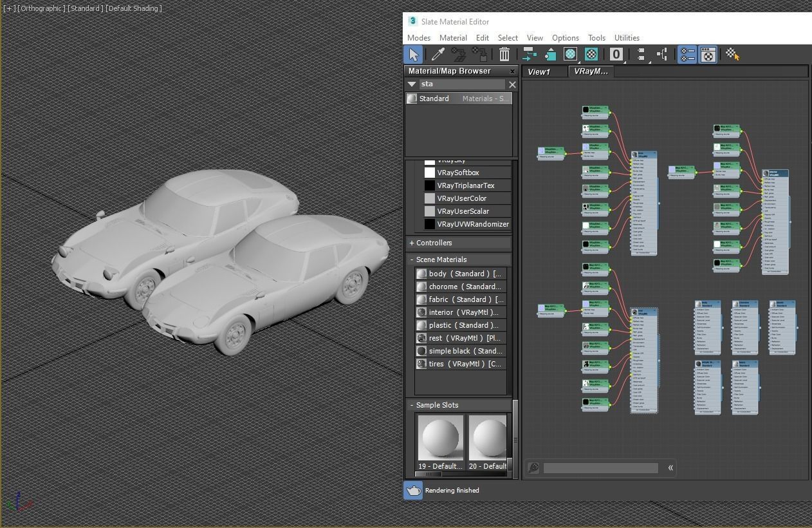Select VRayTriplanarTex map entry
812x528 pixels.
467,185
